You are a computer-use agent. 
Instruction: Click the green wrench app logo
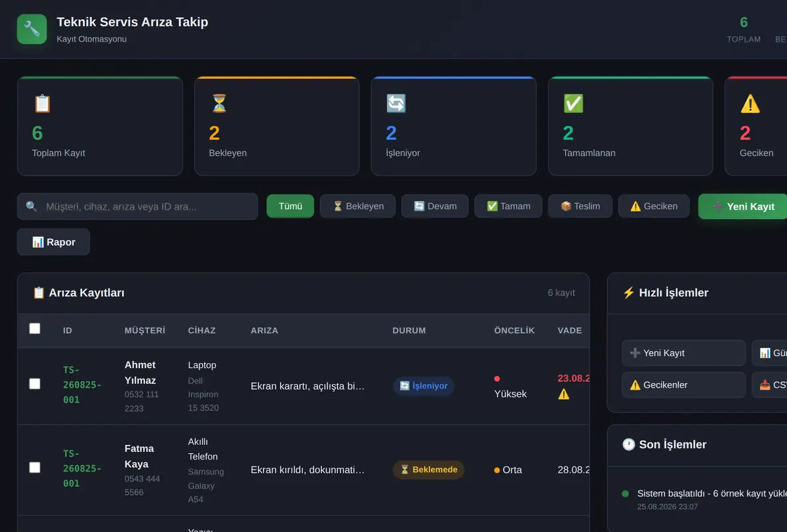point(32,29)
